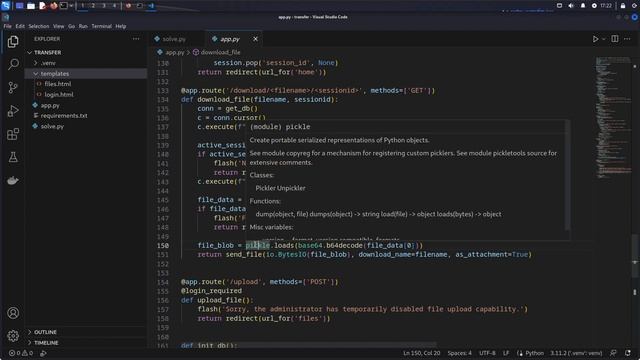Open the Testing flask view
Screen dimensions: 640x360
coord(13,157)
